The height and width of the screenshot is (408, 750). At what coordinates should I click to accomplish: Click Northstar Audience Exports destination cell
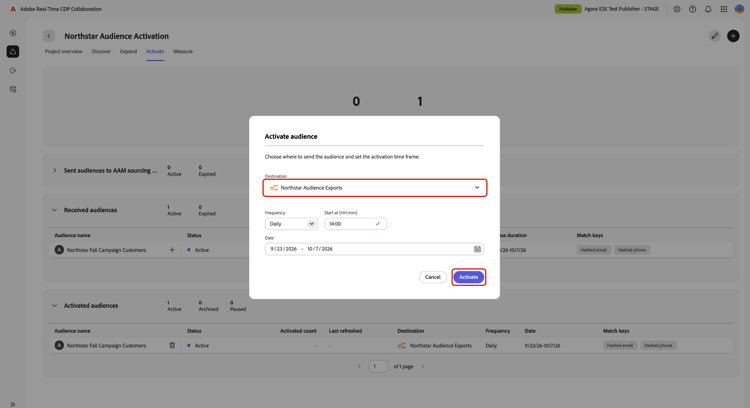[x=441, y=345]
